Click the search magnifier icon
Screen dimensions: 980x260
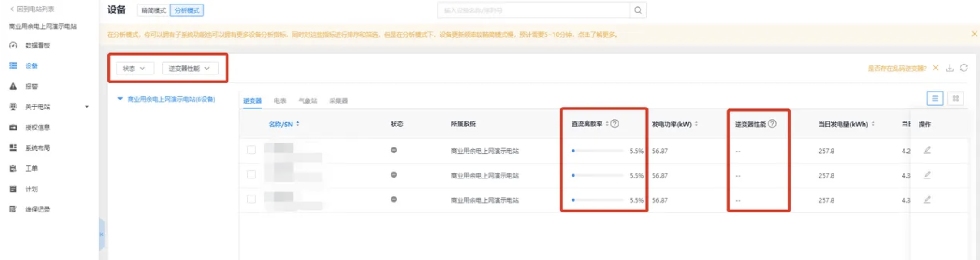[x=638, y=10]
